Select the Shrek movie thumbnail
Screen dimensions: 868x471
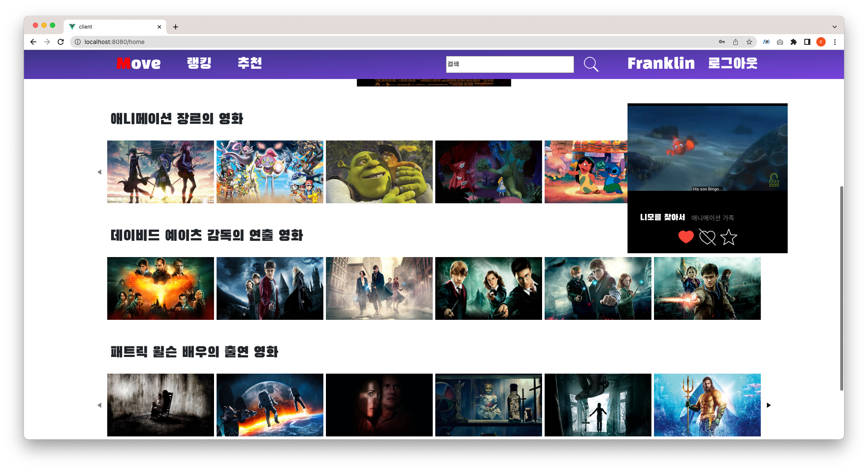[x=379, y=172]
